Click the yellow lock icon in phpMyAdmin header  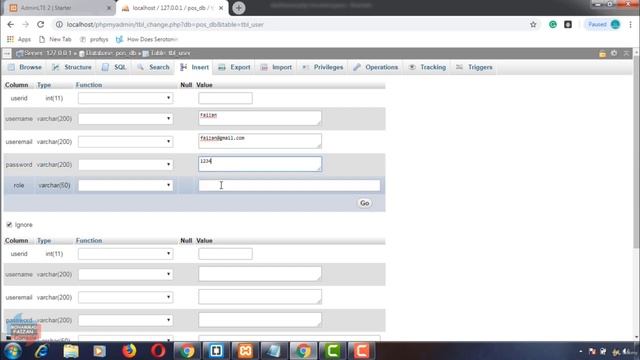[x=602, y=53]
